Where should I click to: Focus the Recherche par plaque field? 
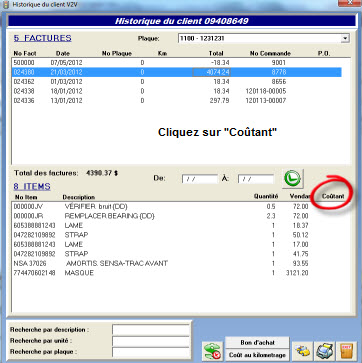(x=151, y=352)
